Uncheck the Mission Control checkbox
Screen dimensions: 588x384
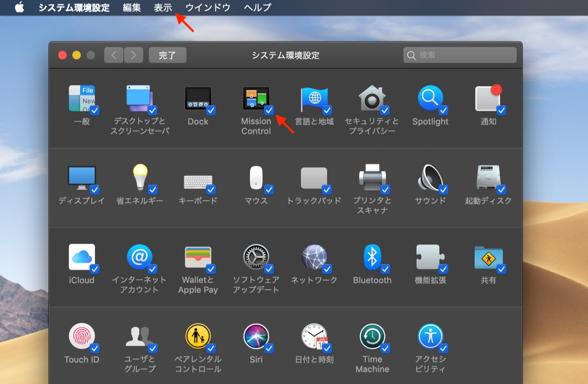269,110
